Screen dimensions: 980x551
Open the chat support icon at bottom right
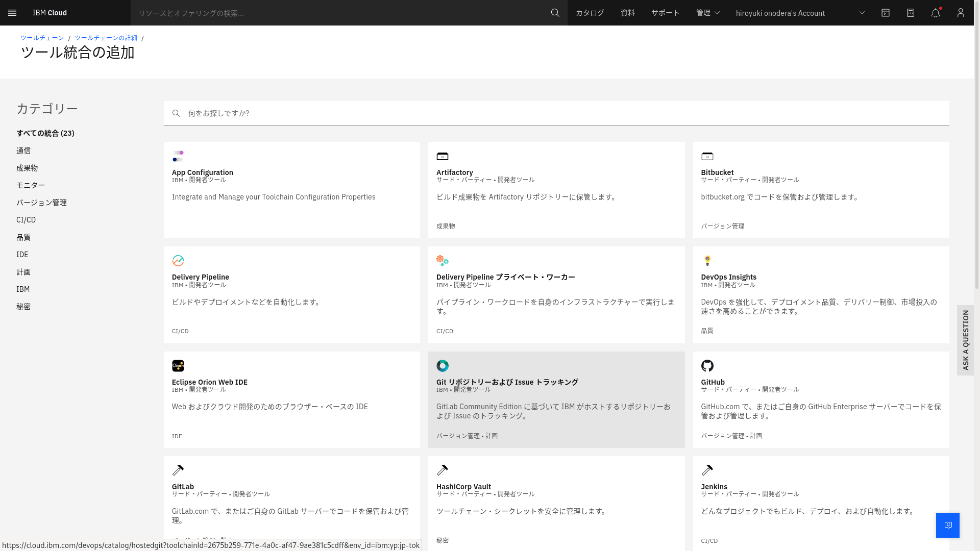(x=947, y=525)
